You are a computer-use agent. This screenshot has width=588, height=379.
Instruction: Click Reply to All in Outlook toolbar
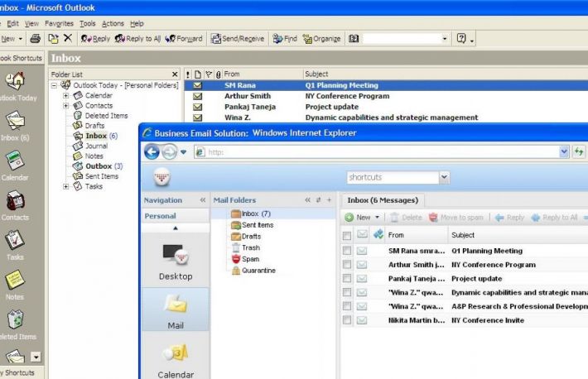tap(137, 39)
